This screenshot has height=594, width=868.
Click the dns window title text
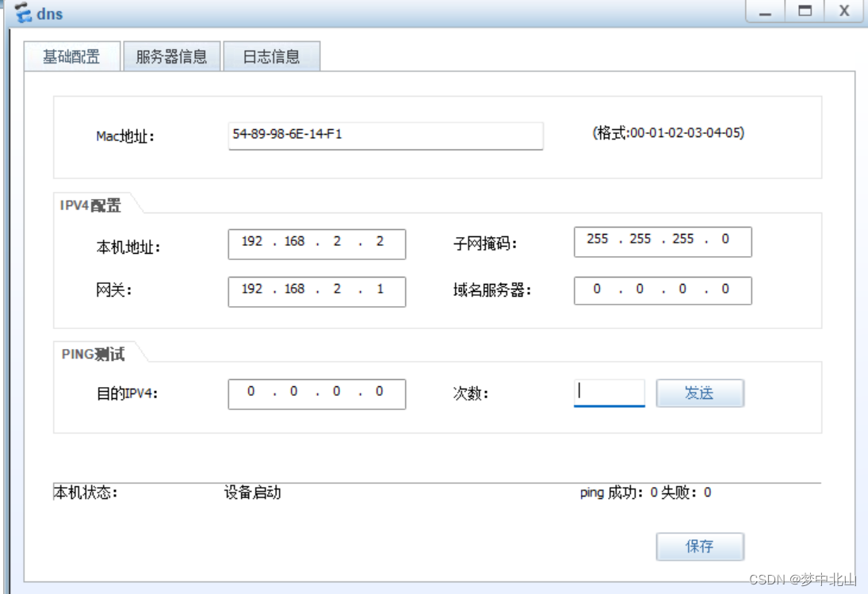(x=49, y=13)
